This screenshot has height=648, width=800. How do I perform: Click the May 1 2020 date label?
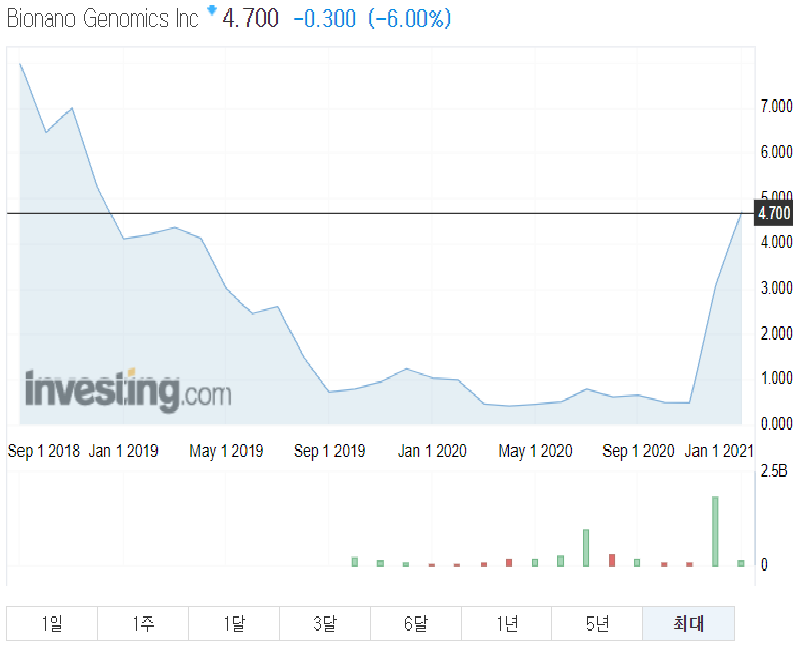535,451
